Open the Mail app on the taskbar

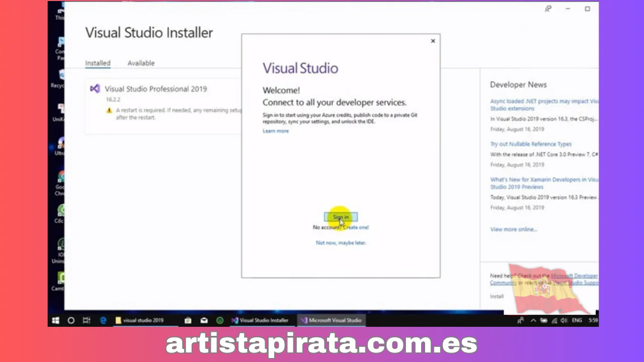[x=204, y=320]
